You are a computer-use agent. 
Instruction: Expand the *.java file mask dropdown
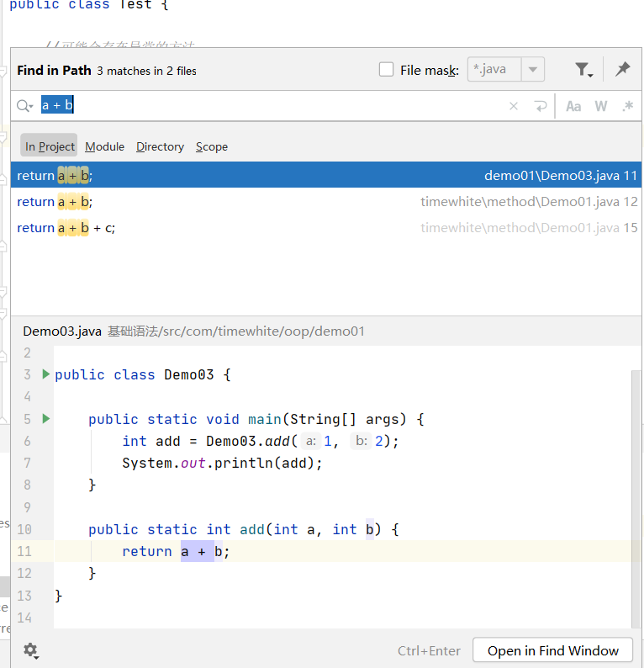pos(532,70)
